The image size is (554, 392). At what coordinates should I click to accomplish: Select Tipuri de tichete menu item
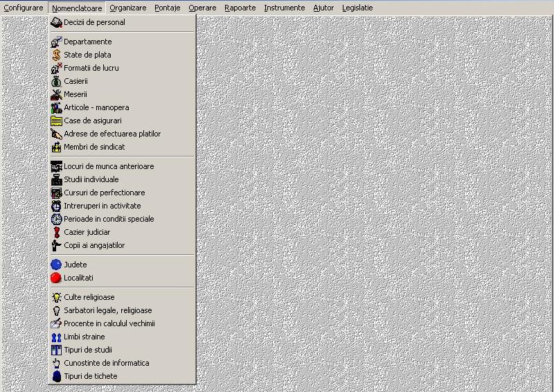[91, 376]
